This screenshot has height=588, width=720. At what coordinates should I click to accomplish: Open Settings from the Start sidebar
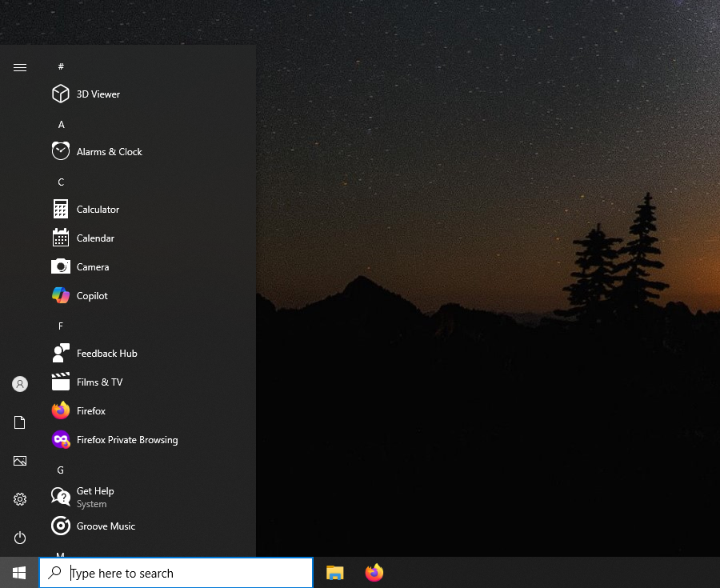coord(20,499)
